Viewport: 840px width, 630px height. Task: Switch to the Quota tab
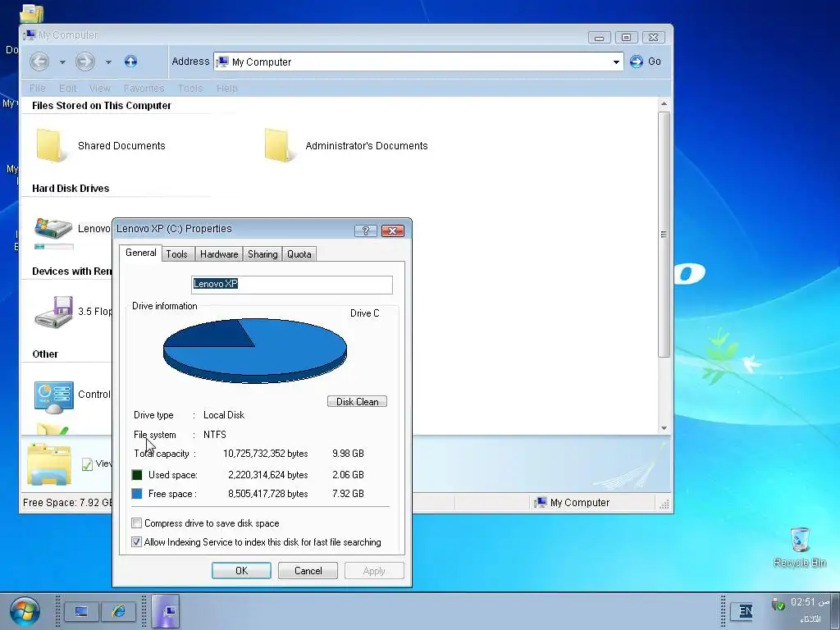tap(299, 254)
